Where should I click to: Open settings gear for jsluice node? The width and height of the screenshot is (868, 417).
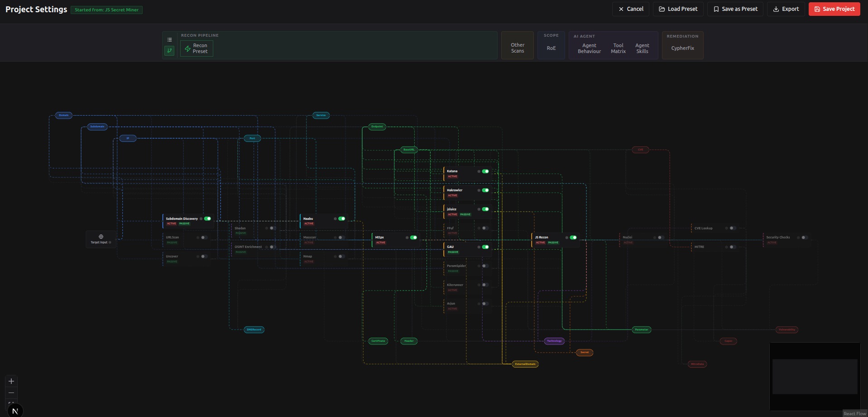pyautogui.click(x=479, y=209)
